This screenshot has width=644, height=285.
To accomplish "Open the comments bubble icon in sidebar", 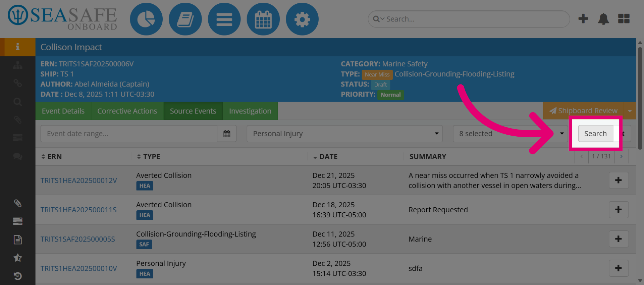I will click(x=17, y=156).
